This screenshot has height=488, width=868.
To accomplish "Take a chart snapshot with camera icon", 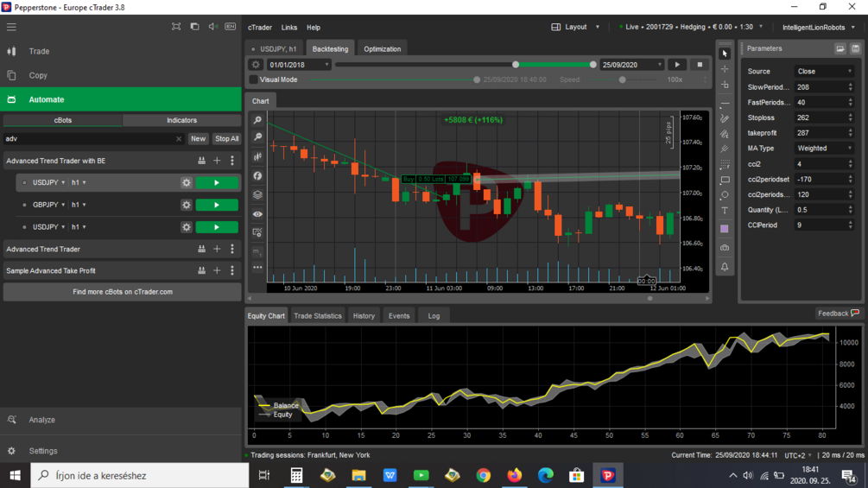I will (x=725, y=248).
